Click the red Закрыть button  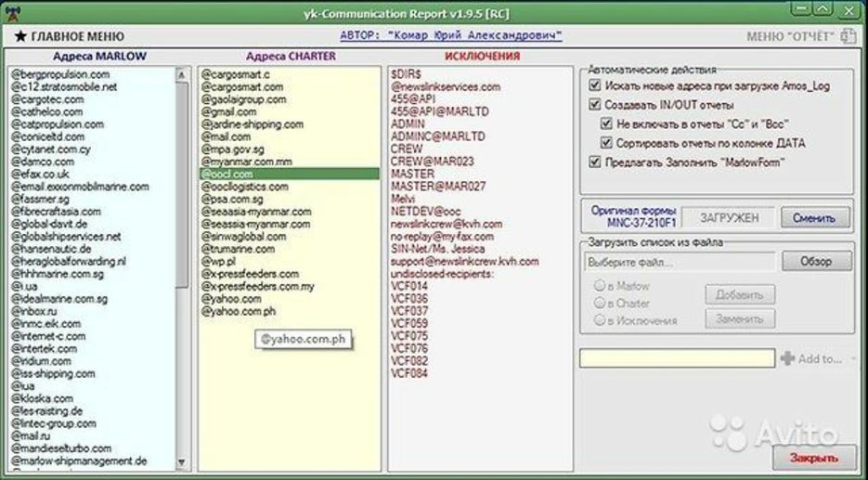(x=814, y=458)
